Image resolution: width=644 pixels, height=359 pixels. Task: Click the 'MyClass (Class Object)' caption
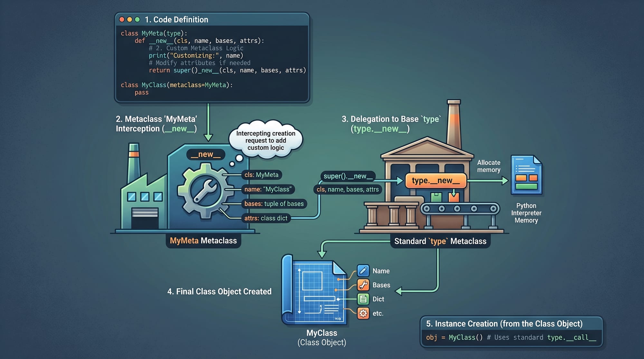322,337
